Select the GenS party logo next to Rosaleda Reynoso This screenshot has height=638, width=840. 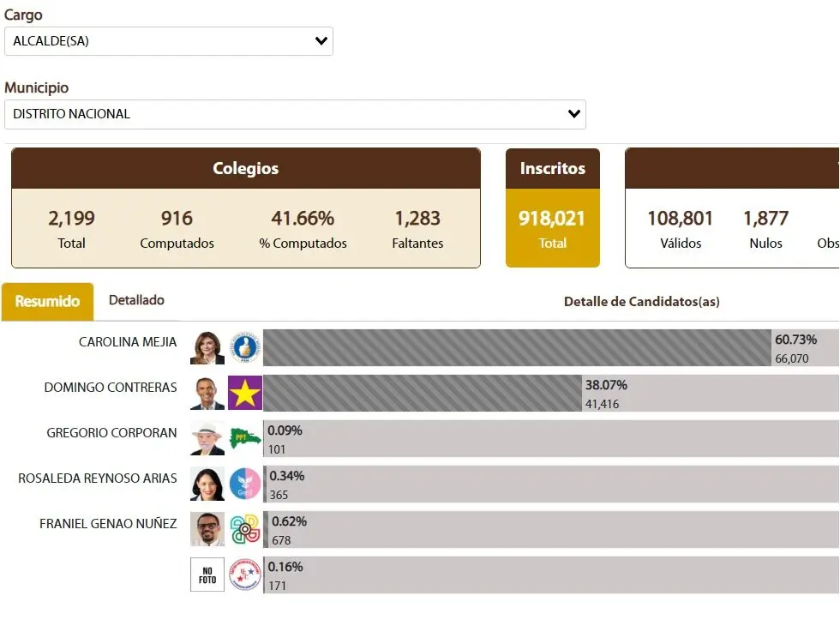(x=245, y=484)
